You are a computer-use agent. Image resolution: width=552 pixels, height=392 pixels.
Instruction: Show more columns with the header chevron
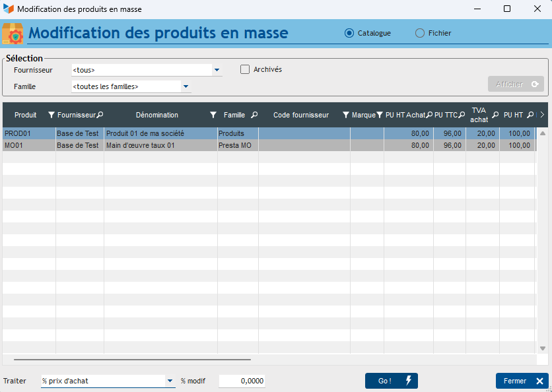pos(542,115)
